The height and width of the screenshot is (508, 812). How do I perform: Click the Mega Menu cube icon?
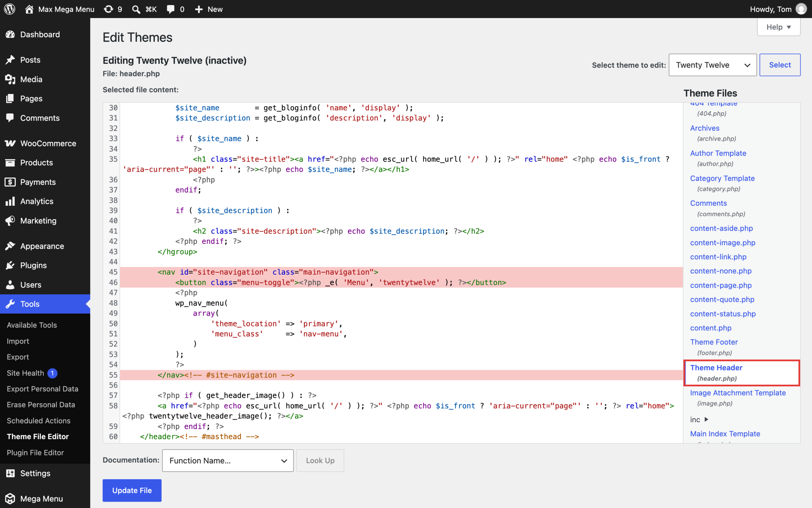tap(10, 498)
